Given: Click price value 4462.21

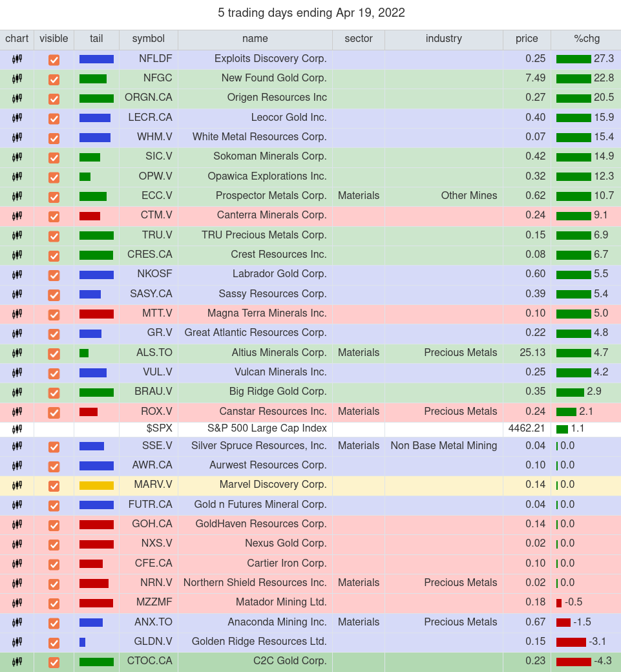Looking at the screenshot, I should pyautogui.click(x=526, y=428).
